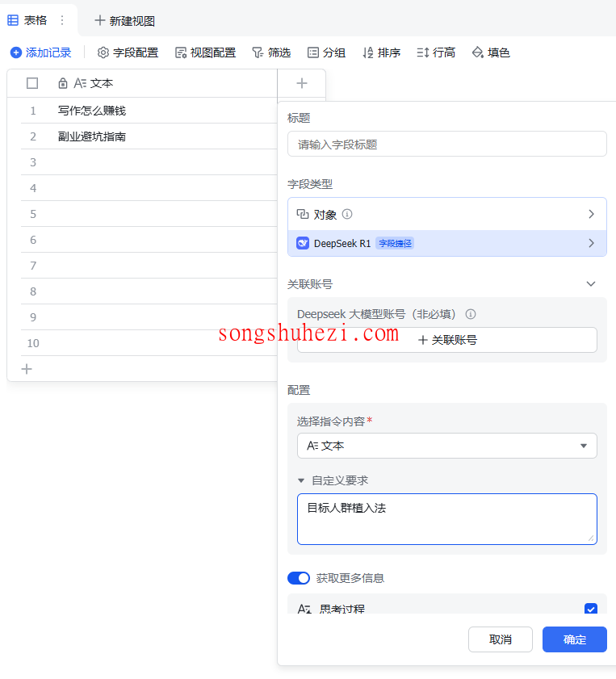This screenshot has height=679, width=616.
Task: Toggle the 获取更多信息 switch off
Action: coord(299,578)
